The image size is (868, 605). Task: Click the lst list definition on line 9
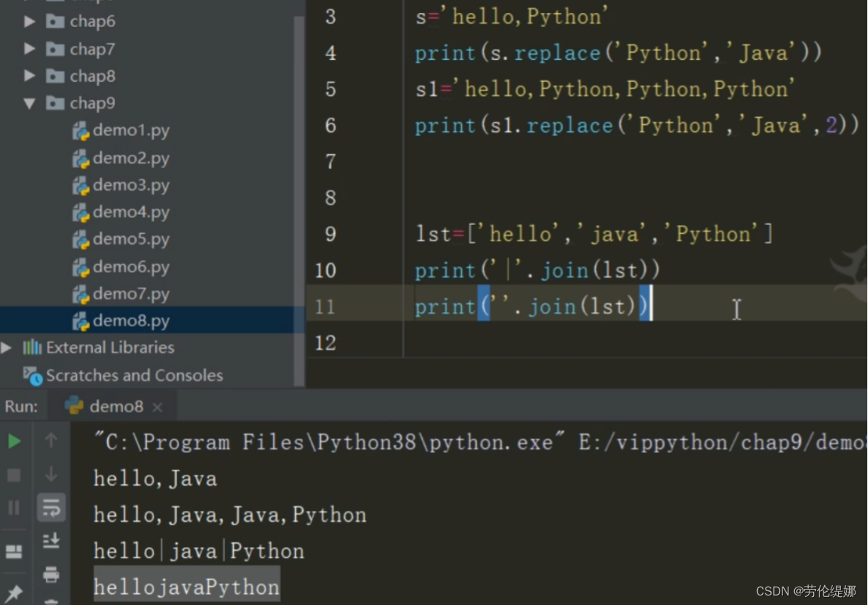click(x=594, y=234)
